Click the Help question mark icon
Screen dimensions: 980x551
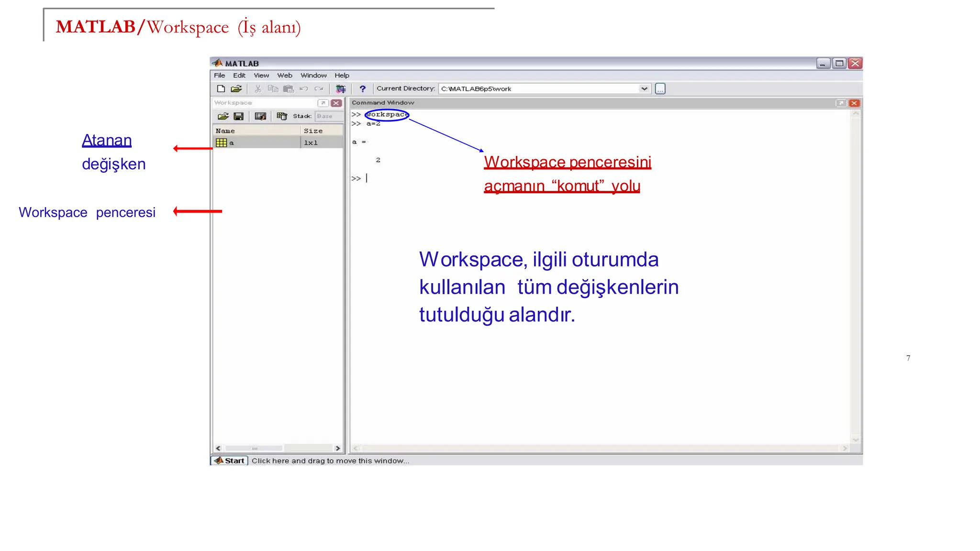tap(363, 88)
